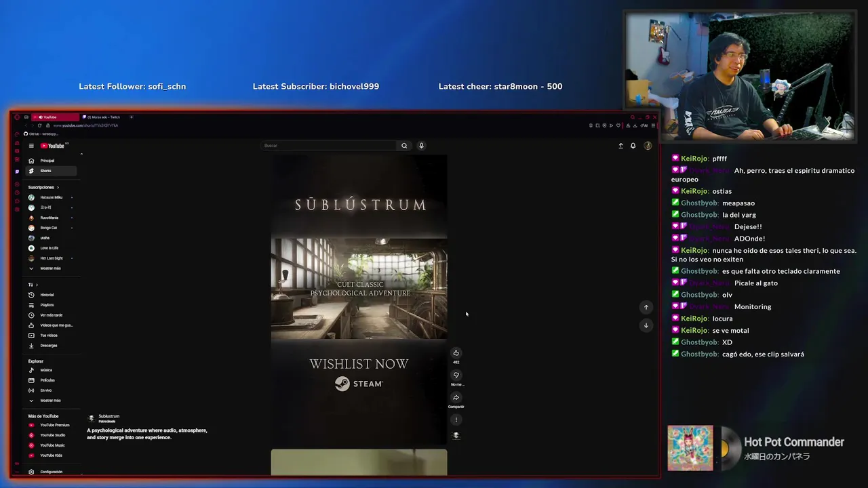This screenshot has width=868, height=488.
Task: Open the RucoMania channel subscription
Action: pos(52,218)
